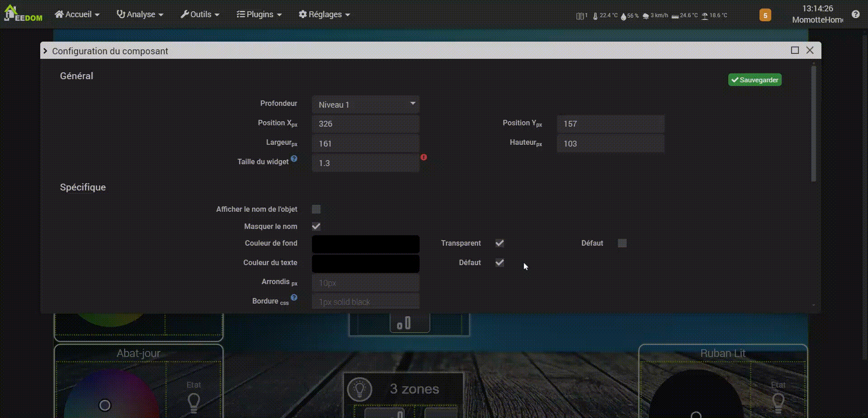Click the Etat bulb icon in Ruban Lit widget
This screenshot has height=418, width=868.
778,402
